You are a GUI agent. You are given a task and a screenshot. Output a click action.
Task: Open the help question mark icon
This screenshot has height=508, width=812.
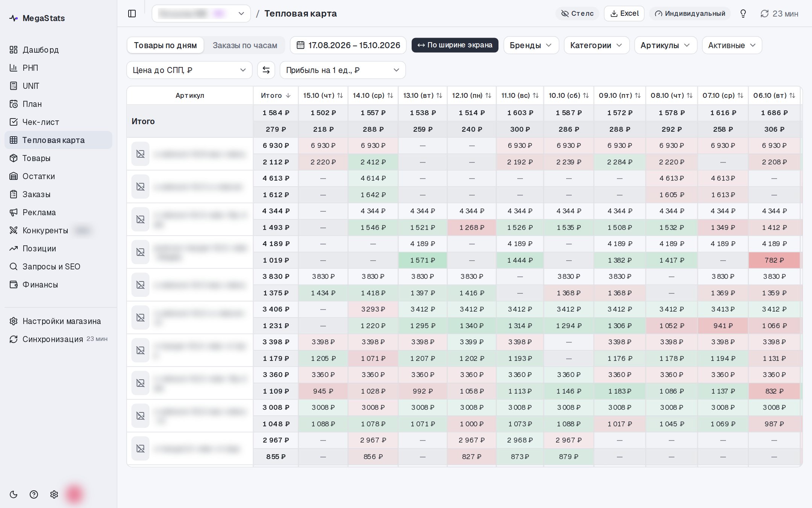click(34, 494)
